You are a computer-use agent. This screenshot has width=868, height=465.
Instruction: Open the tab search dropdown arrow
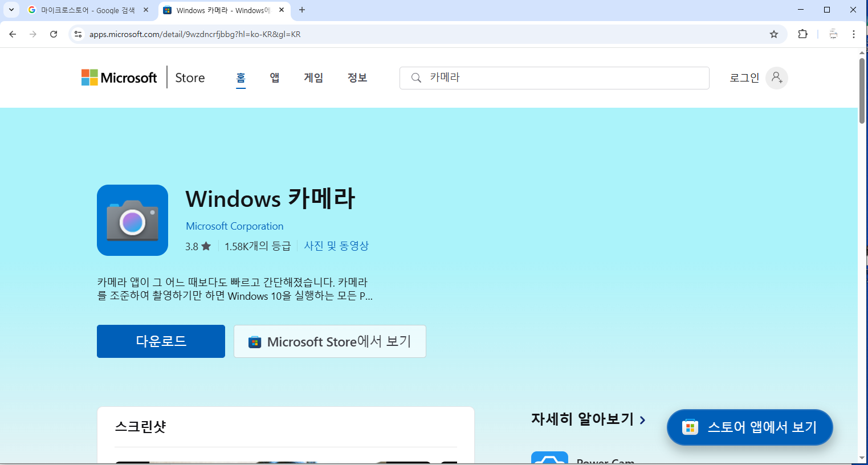pos(11,10)
